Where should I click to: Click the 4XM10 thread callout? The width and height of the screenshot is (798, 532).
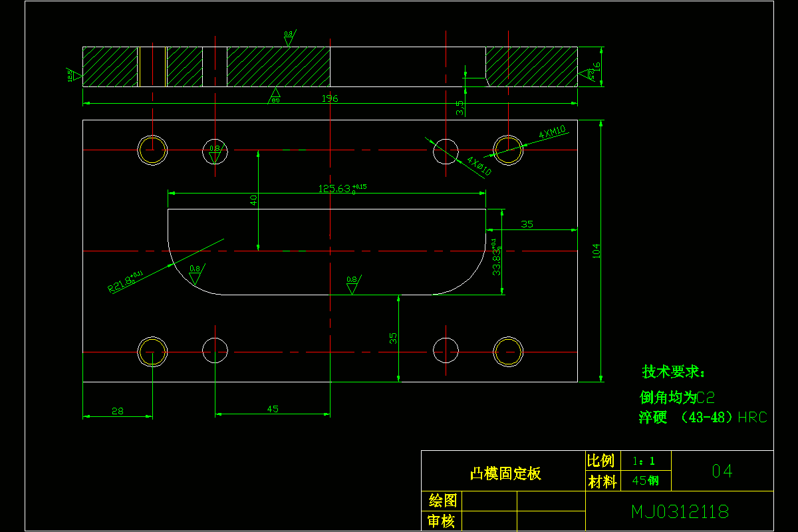point(553,131)
